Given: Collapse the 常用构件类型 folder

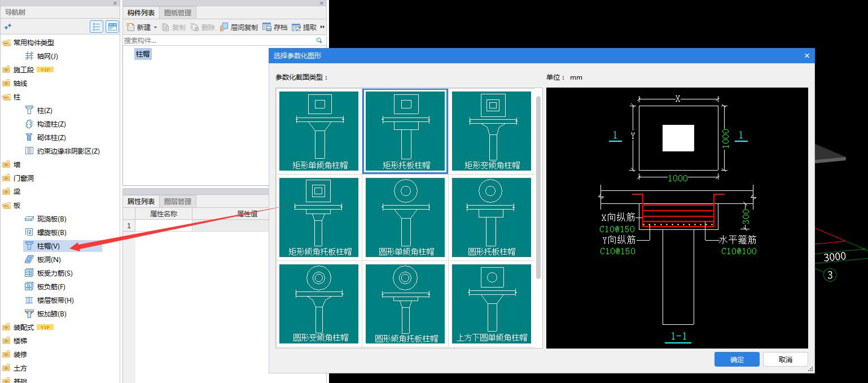Looking at the screenshot, I should click(x=6, y=42).
